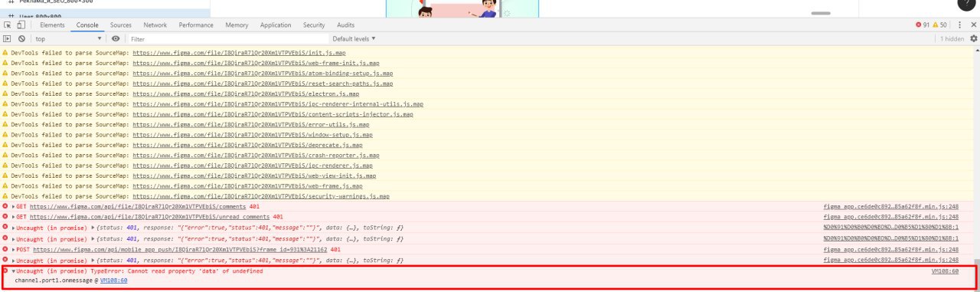Screen dimensions: 980x292
Task: Open DevTools three-dot customize menu
Action: (x=959, y=25)
